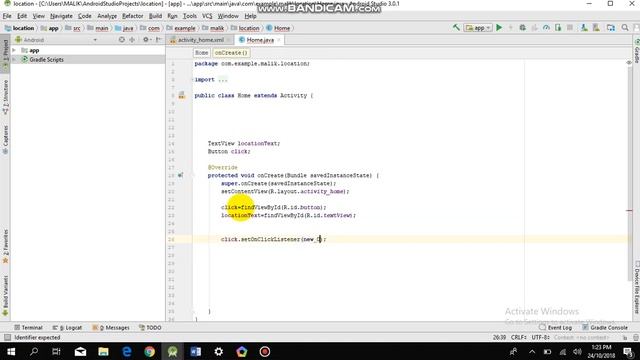Open Windows Start menu
Screen dimensions: 640x360
11,351
